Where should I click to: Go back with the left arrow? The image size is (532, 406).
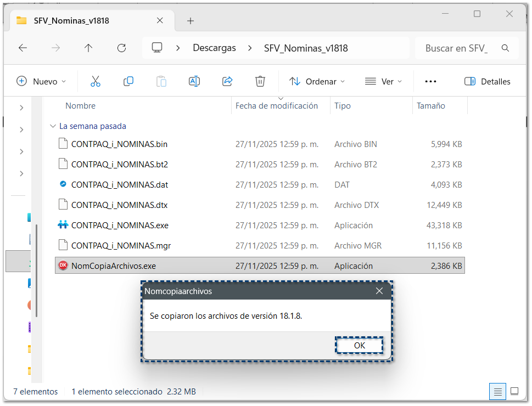(x=23, y=48)
